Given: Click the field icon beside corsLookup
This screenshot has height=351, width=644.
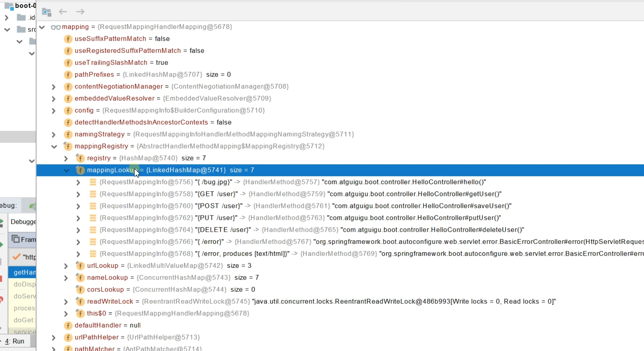Looking at the screenshot, I should (x=80, y=290).
